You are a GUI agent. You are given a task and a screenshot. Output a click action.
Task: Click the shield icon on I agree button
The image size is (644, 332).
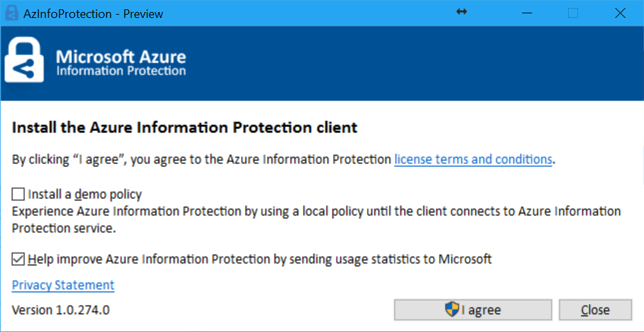[x=452, y=309]
